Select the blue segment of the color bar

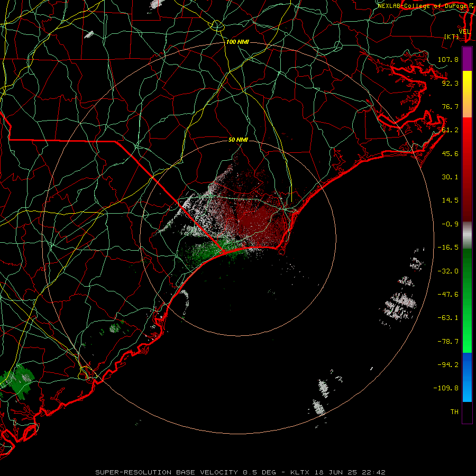[467, 377]
